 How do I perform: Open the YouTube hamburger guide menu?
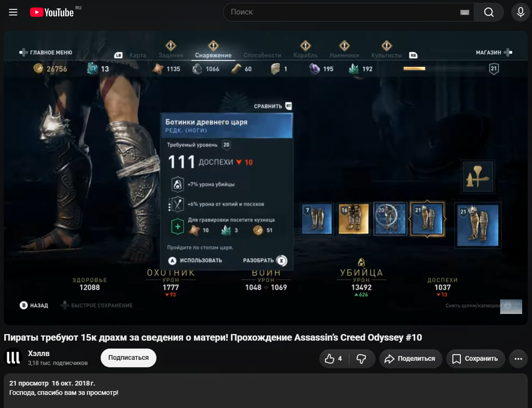[13, 12]
